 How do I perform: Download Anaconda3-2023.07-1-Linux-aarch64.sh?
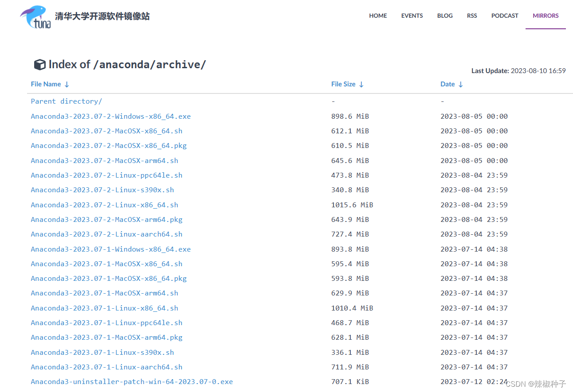(106, 367)
